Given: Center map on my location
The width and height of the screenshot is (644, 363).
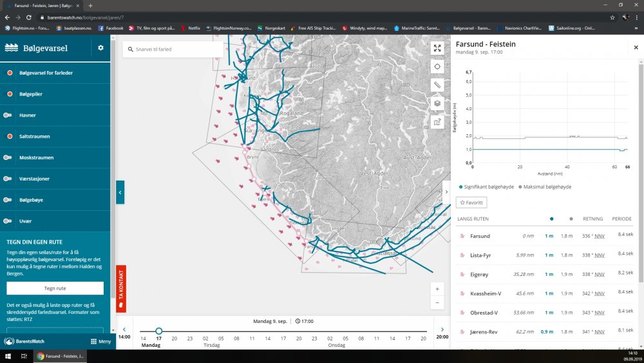Looking at the screenshot, I should [x=437, y=66].
